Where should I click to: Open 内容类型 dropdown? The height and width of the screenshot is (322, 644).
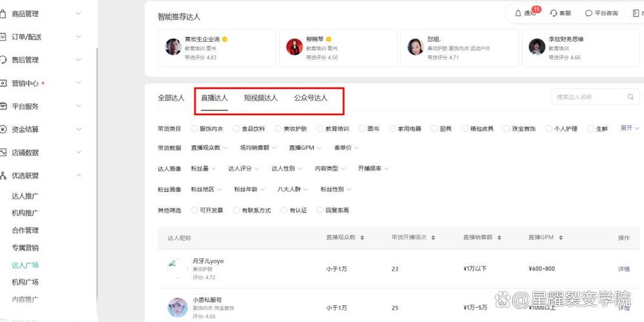(330, 168)
